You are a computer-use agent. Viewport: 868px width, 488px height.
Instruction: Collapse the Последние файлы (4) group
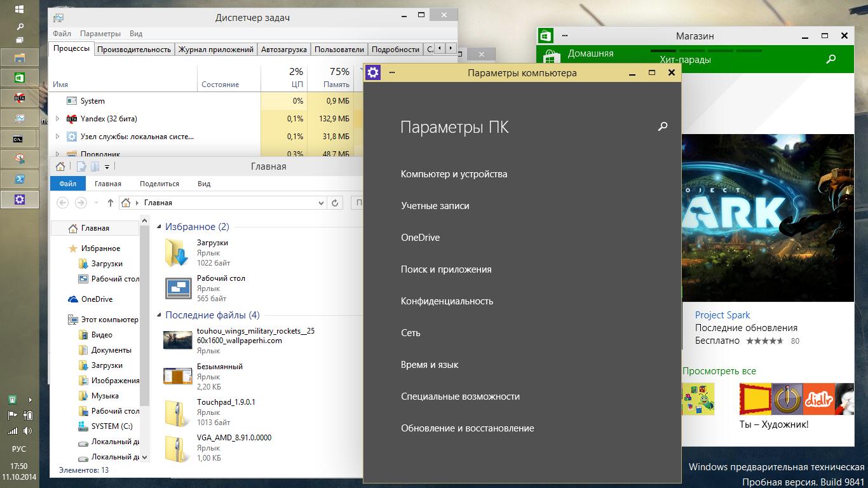coord(159,315)
